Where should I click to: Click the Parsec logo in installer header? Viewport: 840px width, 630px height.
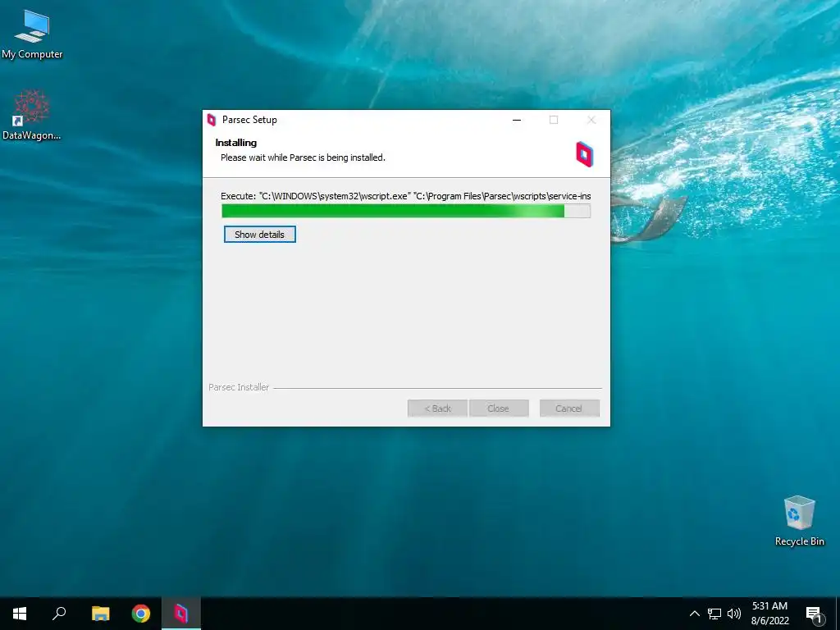tap(584, 154)
